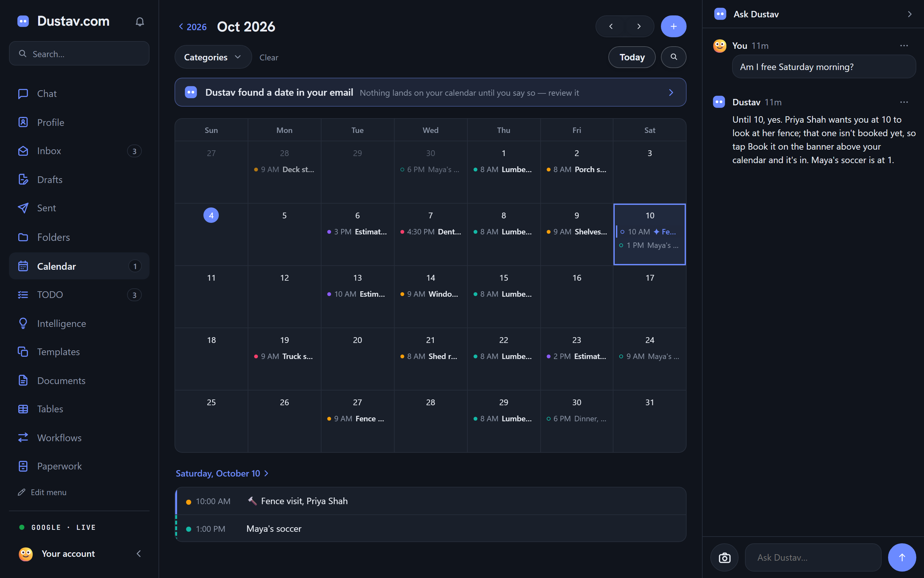Click the Dustav bot avatar in chat

719,102
